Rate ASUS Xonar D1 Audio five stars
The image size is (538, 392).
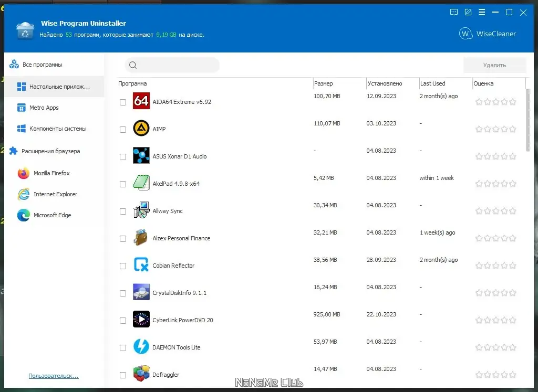[x=513, y=156]
